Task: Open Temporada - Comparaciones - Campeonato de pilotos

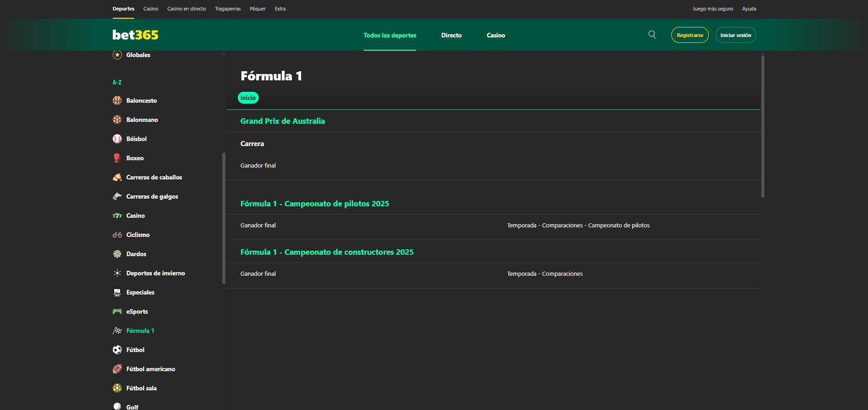Action: click(x=578, y=225)
